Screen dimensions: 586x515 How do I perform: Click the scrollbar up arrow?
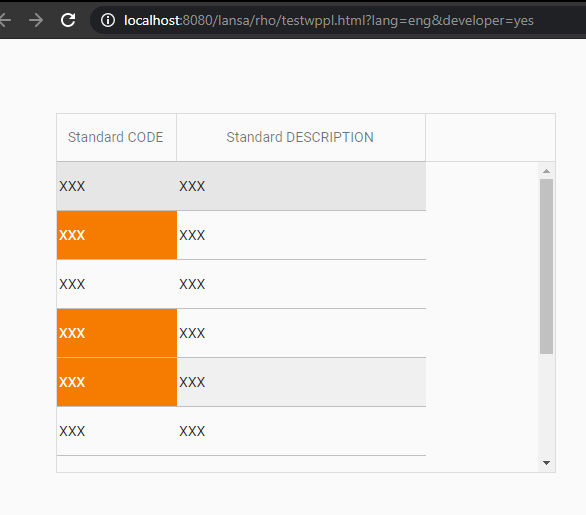tap(546, 171)
